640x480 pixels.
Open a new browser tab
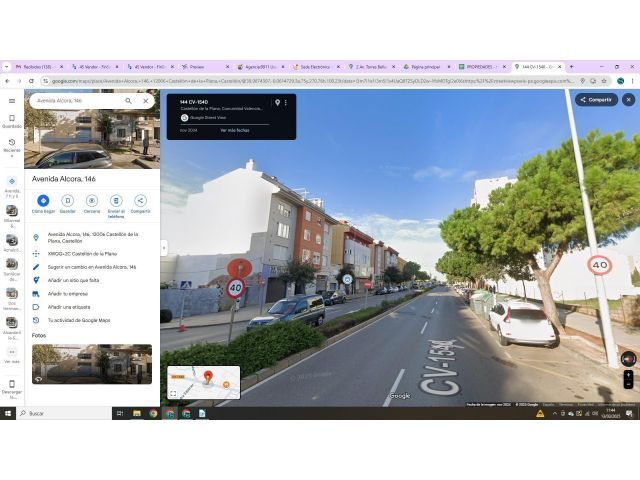(x=571, y=67)
